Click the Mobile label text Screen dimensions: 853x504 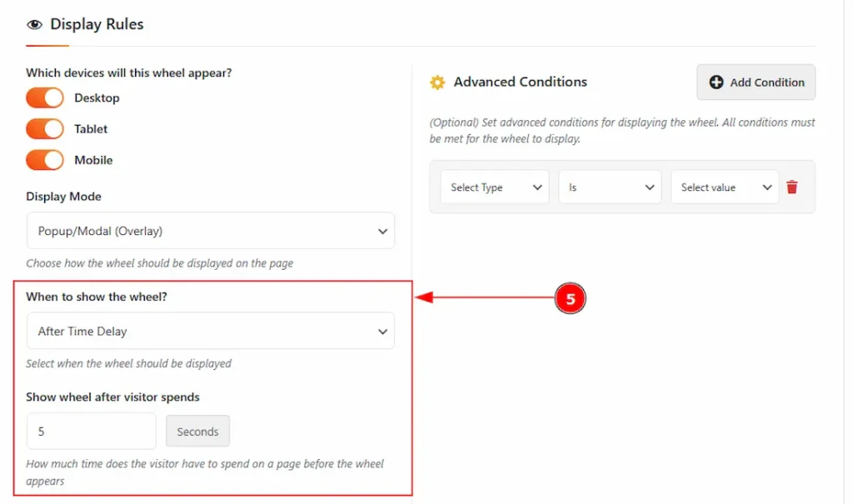coord(93,160)
